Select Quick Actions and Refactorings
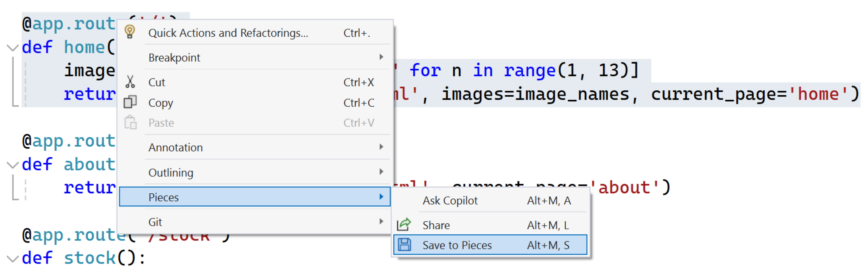 (228, 32)
